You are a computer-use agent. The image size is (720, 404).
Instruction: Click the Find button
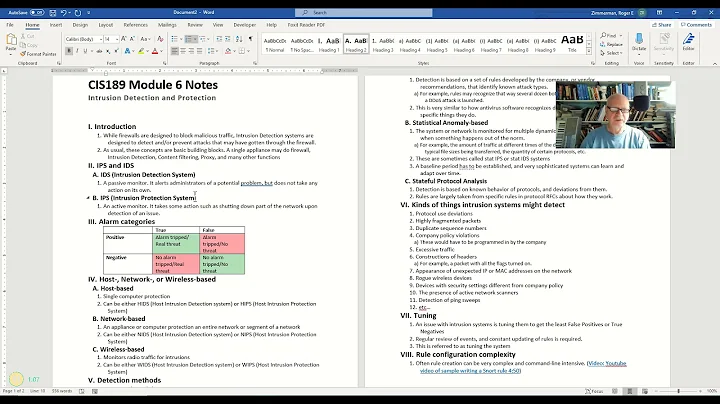[610, 36]
